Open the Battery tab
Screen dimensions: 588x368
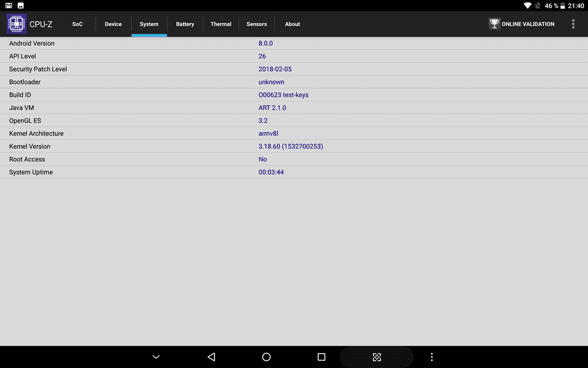pos(185,24)
